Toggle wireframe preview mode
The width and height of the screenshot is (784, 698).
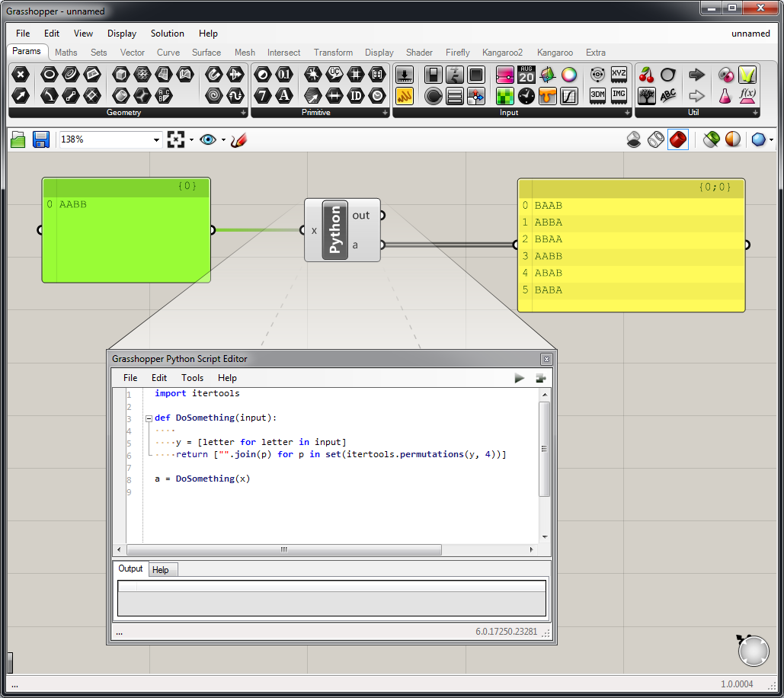pos(655,139)
